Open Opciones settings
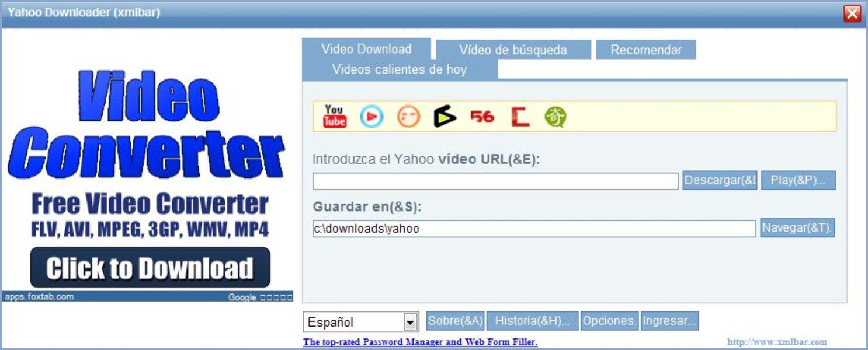The height and width of the screenshot is (350, 868). pyautogui.click(x=609, y=321)
